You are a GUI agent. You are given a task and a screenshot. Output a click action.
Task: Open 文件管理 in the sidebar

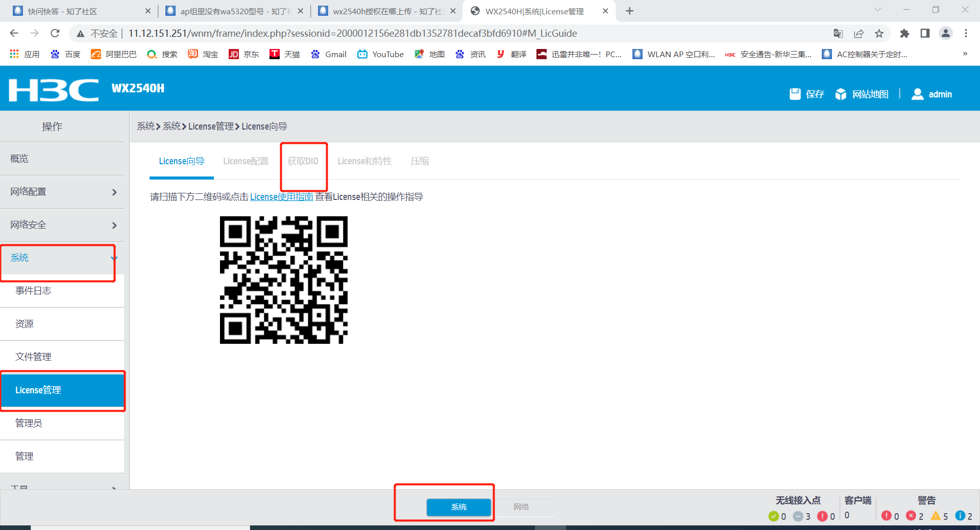[x=62, y=357]
